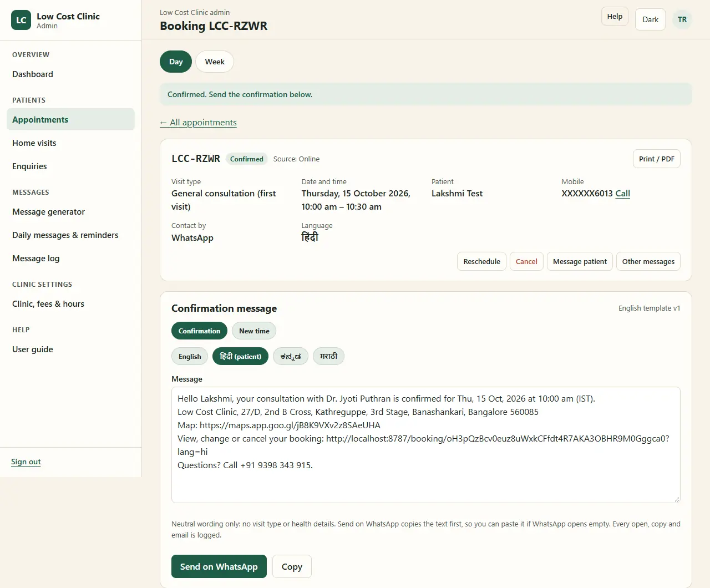
Task: Switch to Day view
Action: pos(176,62)
